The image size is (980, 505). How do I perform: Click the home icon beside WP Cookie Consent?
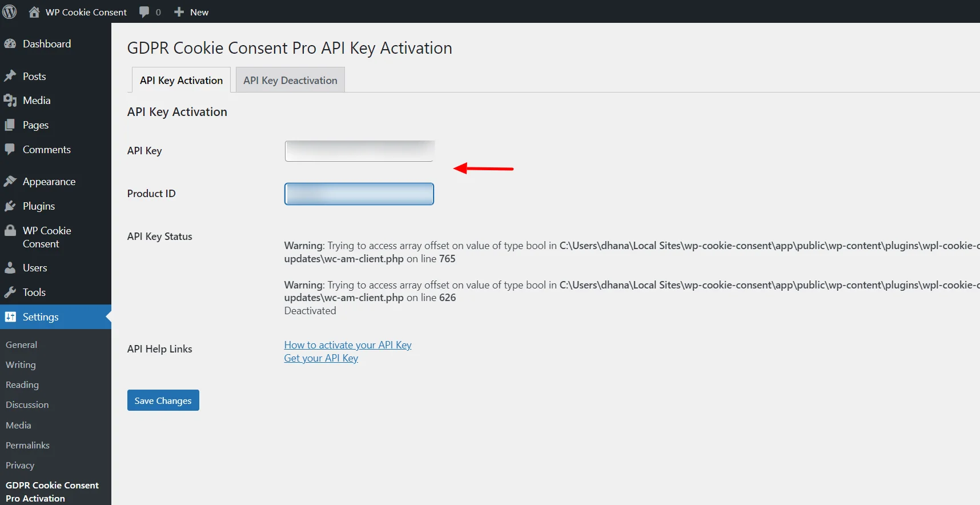pos(34,12)
